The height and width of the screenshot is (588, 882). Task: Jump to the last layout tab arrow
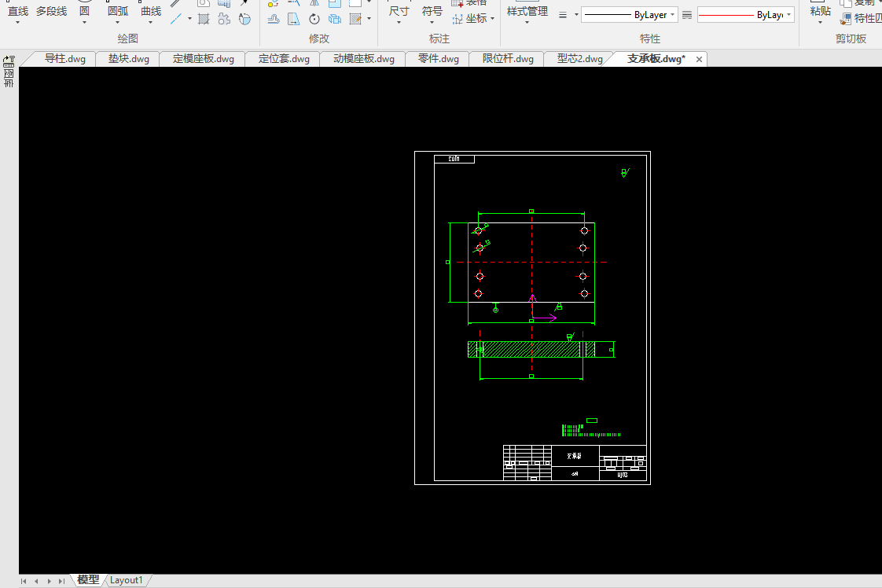(x=62, y=581)
